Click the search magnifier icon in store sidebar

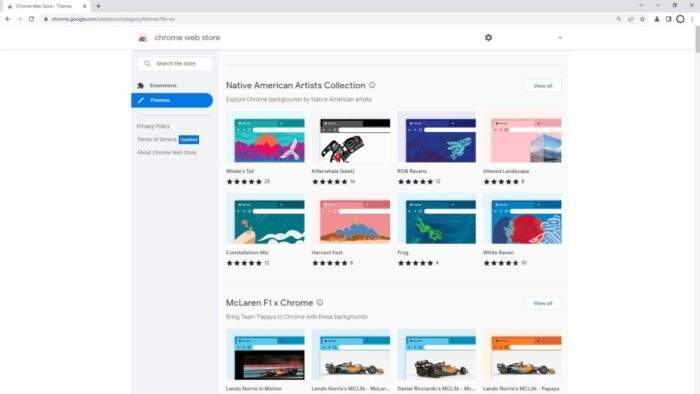[x=147, y=63]
